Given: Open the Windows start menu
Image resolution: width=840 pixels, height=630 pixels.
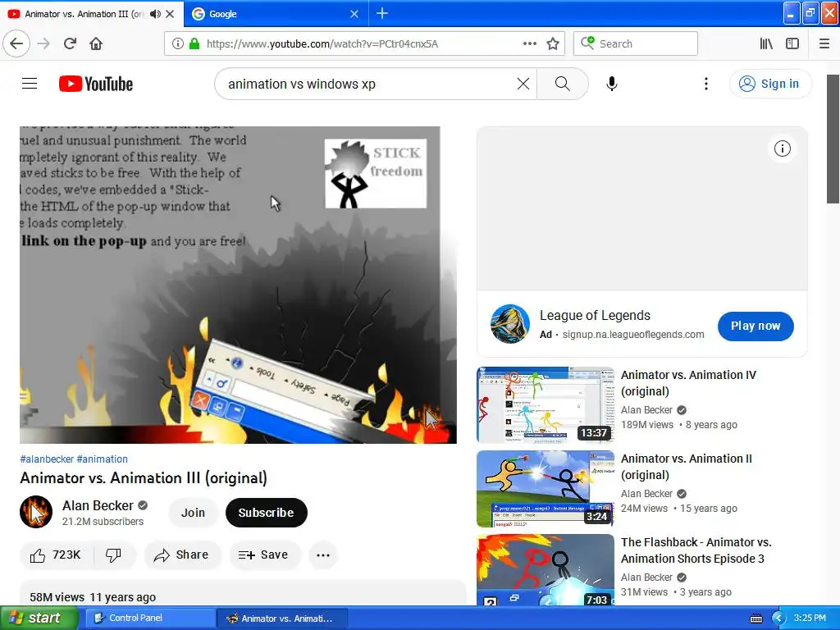Looking at the screenshot, I should click(39, 618).
